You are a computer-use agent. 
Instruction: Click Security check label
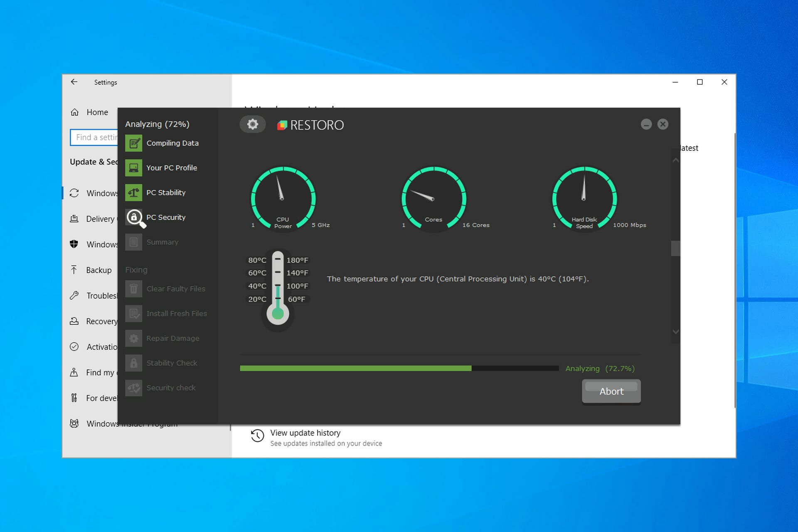point(171,388)
